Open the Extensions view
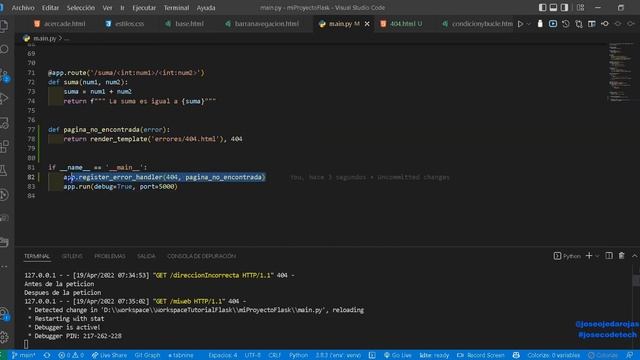The height and width of the screenshot is (360, 640). 4,146
